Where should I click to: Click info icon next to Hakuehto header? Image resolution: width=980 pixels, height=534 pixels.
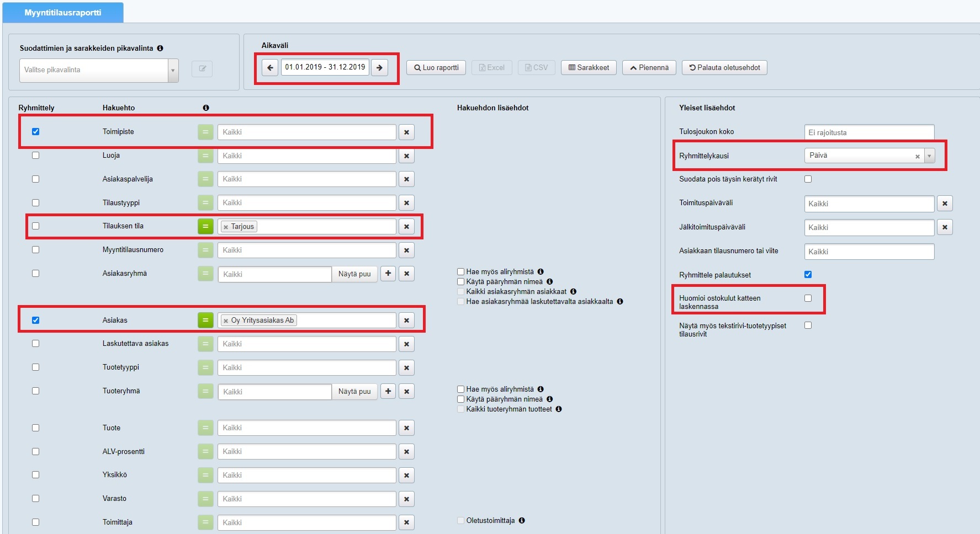(x=206, y=108)
